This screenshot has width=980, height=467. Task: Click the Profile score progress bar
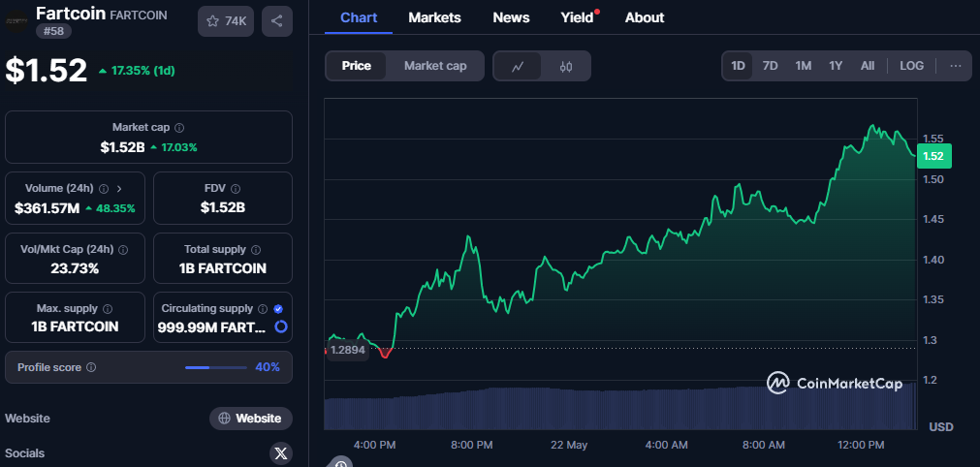(x=215, y=368)
